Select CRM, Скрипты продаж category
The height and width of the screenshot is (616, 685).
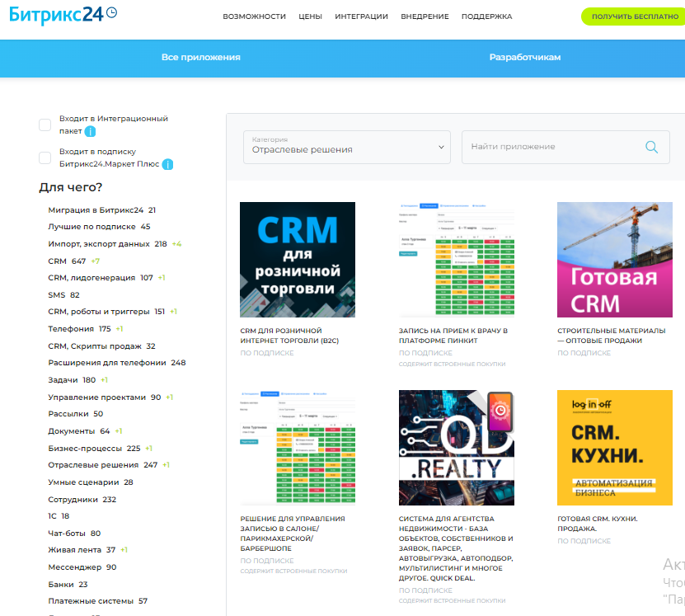(101, 346)
